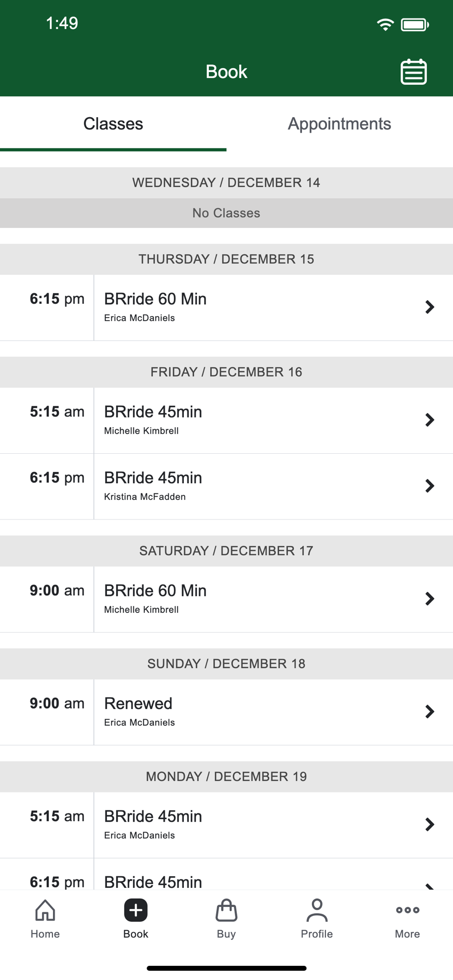Tap the Wednesday / December 14 header
The height and width of the screenshot is (980, 453).
pos(226,183)
